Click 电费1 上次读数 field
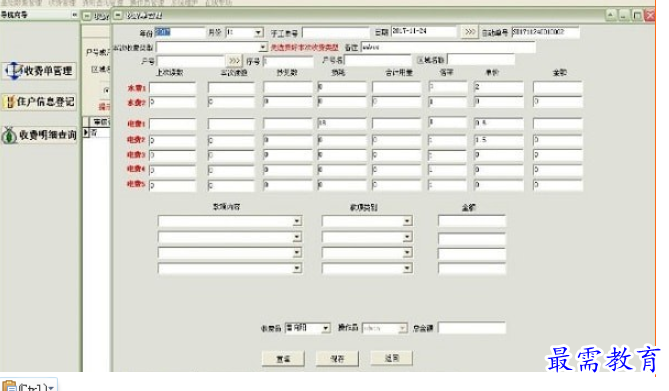The image size is (669, 391). (x=172, y=124)
